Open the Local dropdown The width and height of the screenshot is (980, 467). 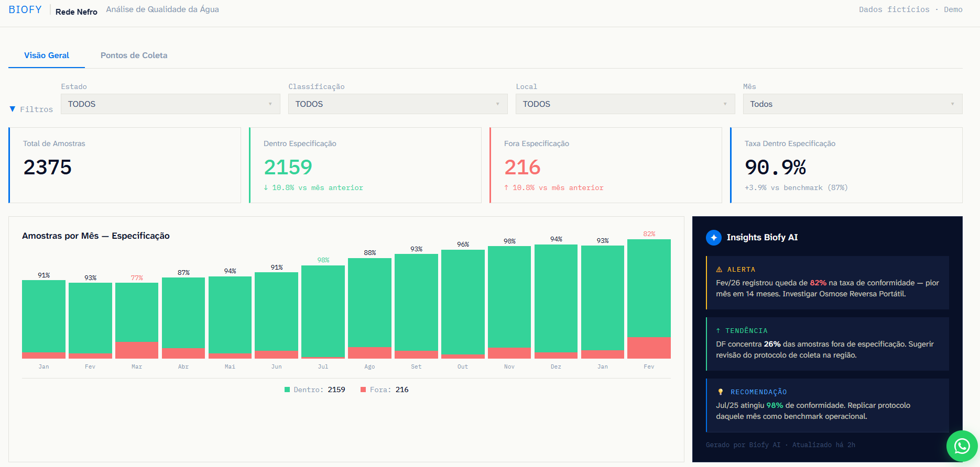(625, 104)
